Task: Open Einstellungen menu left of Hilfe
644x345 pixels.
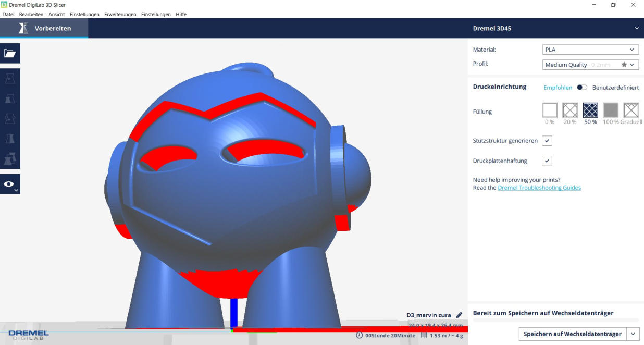Action: tap(156, 14)
